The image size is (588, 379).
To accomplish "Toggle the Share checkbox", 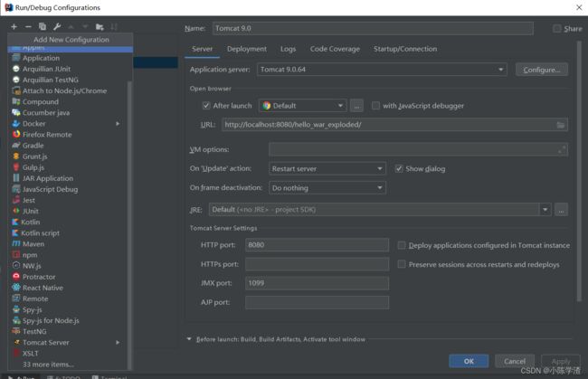I will [x=557, y=28].
